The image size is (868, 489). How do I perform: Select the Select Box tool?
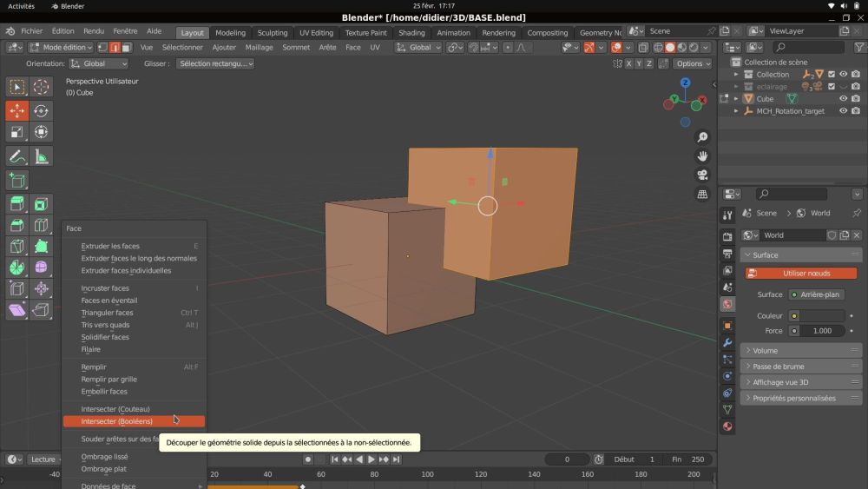[x=16, y=87]
